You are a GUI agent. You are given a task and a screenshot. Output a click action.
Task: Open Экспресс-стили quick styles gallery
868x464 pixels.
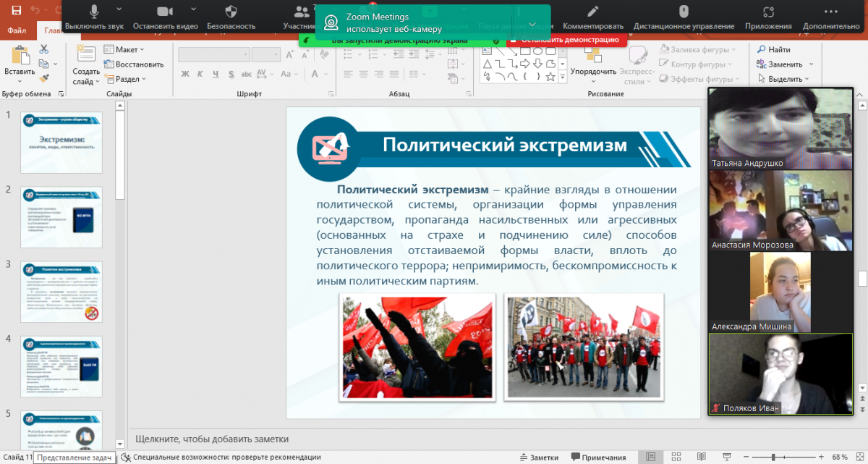point(637,66)
